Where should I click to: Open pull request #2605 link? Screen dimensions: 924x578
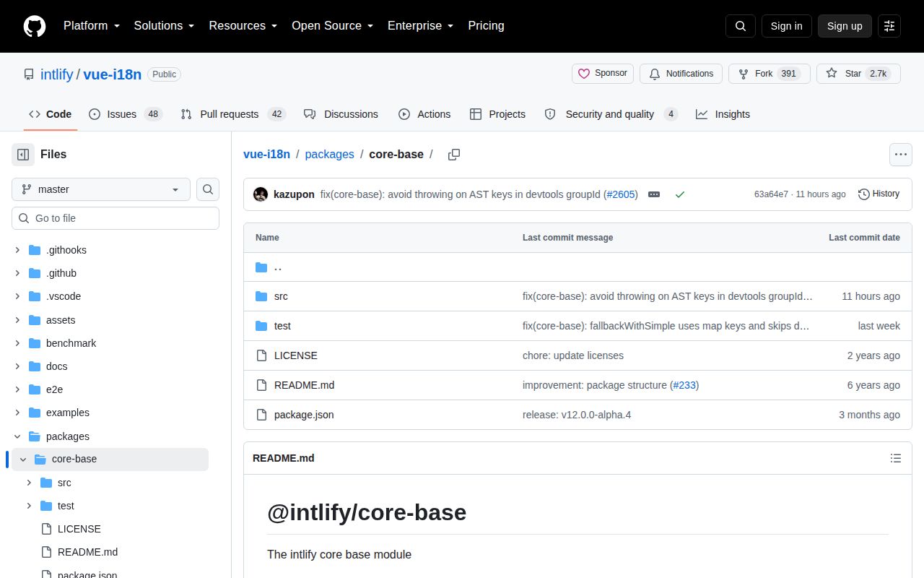(620, 194)
